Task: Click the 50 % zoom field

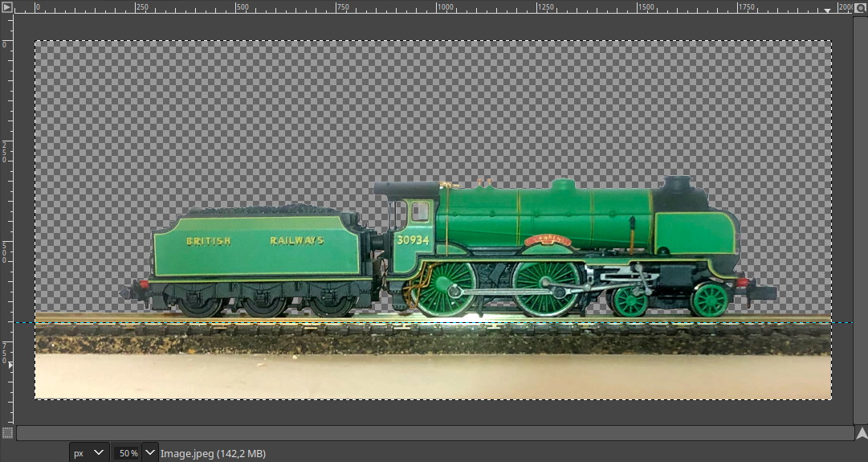Action: point(127,452)
